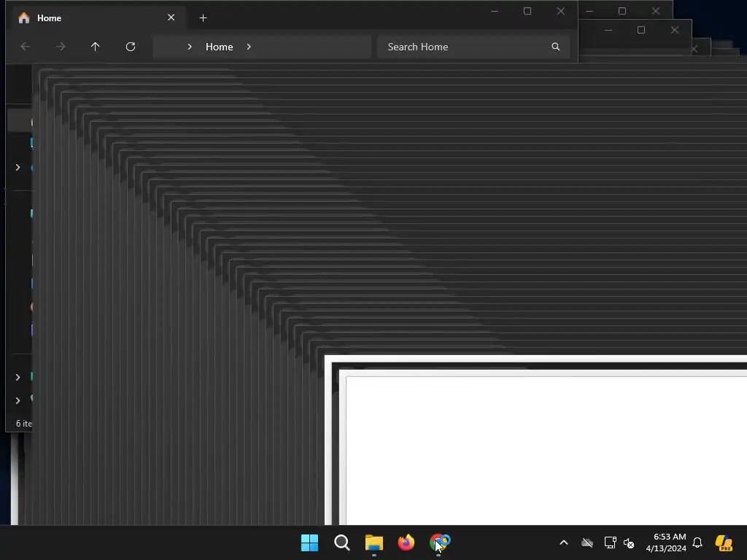Screen dimensions: 747x560
Task: Launch Firefox from the taskbar
Action: (406, 542)
